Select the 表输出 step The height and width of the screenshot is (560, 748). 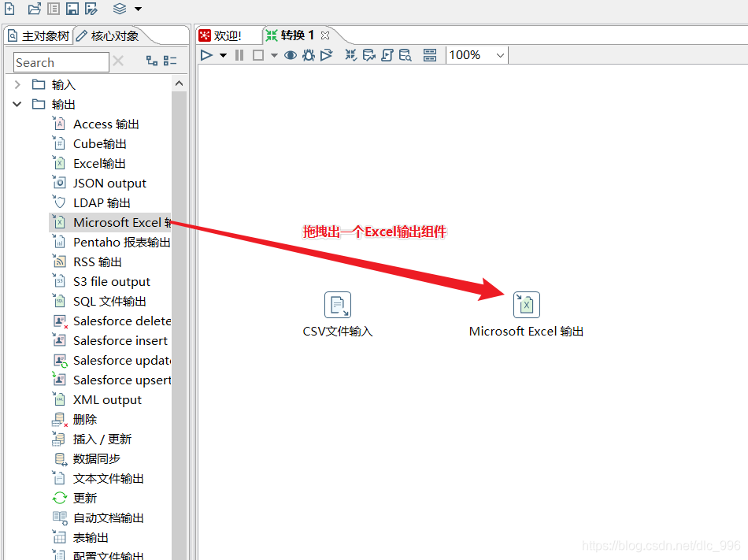80,538
